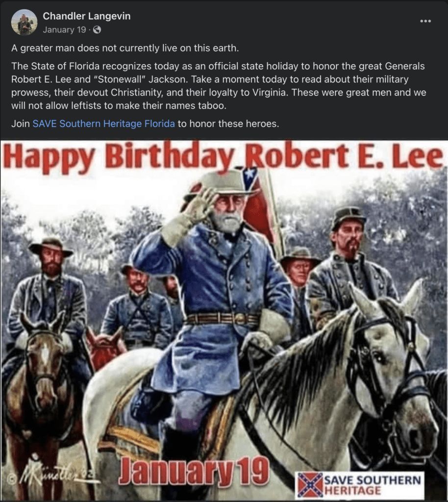Open the three-dot post options menu

click(425, 21)
